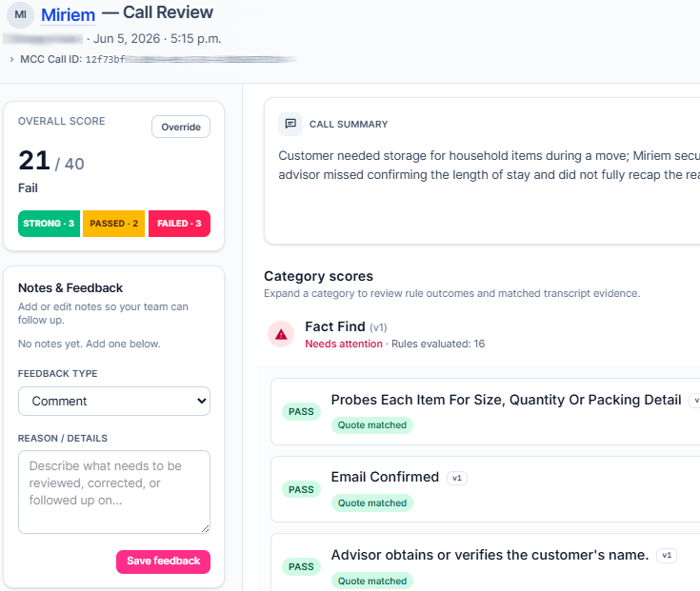Click PASS badge for Email Confirmed

[301, 490]
